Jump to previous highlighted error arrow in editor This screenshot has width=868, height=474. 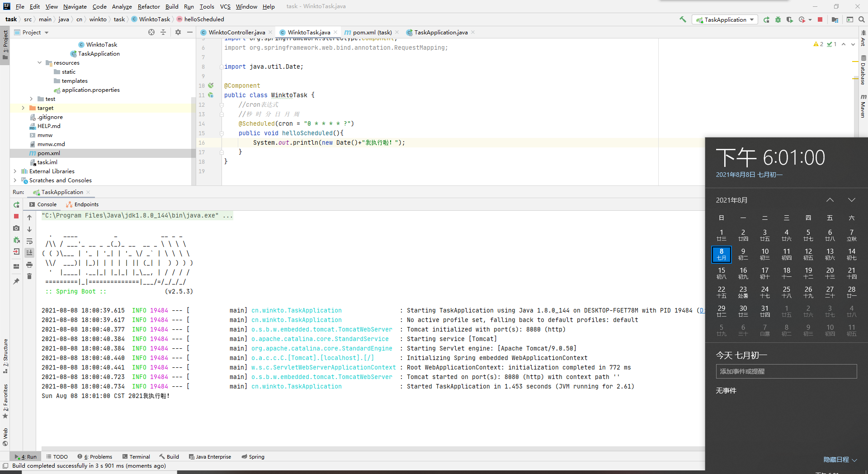tap(844, 44)
